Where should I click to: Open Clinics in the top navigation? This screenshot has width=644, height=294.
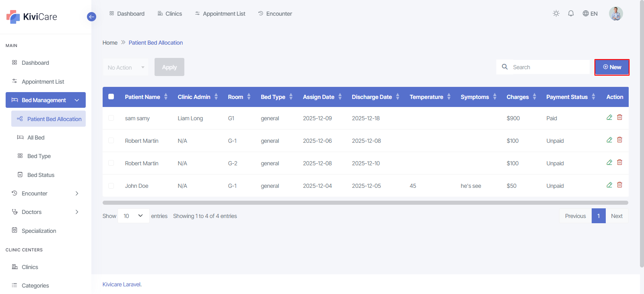click(169, 14)
